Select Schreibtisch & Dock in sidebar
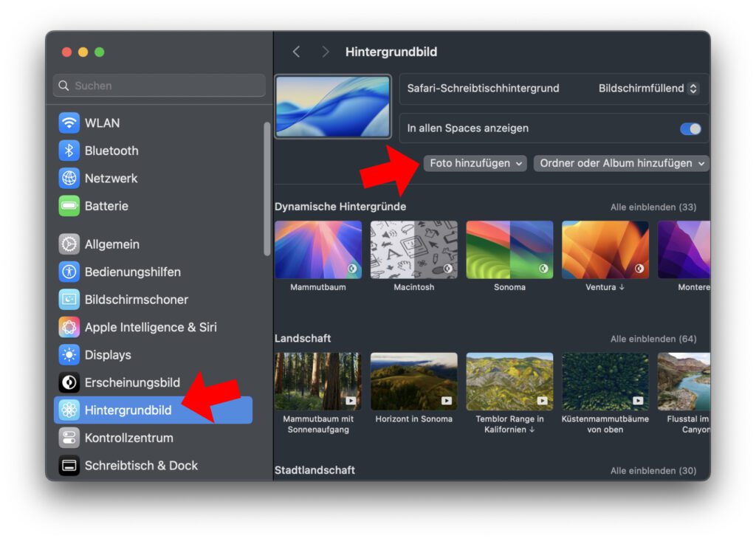Image resolution: width=756 pixels, height=541 pixels. click(x=140, y=466)
